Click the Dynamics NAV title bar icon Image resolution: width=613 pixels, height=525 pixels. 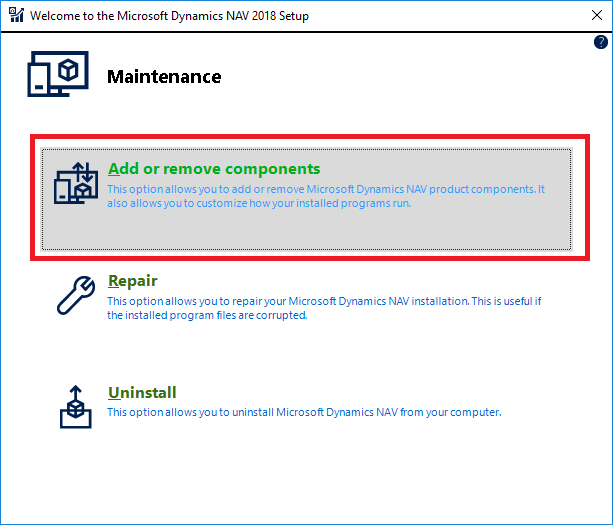coord(16,15)
